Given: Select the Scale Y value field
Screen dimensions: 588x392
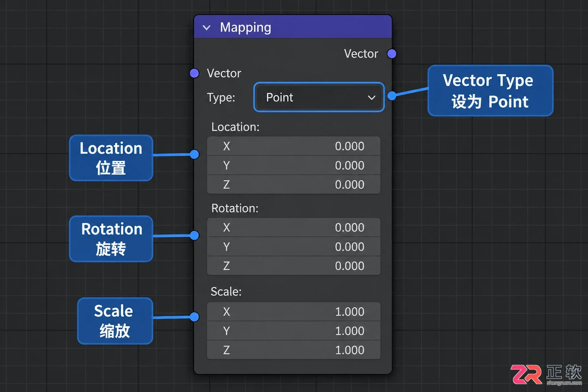Looking at the screenshot, I should [294, 331].
